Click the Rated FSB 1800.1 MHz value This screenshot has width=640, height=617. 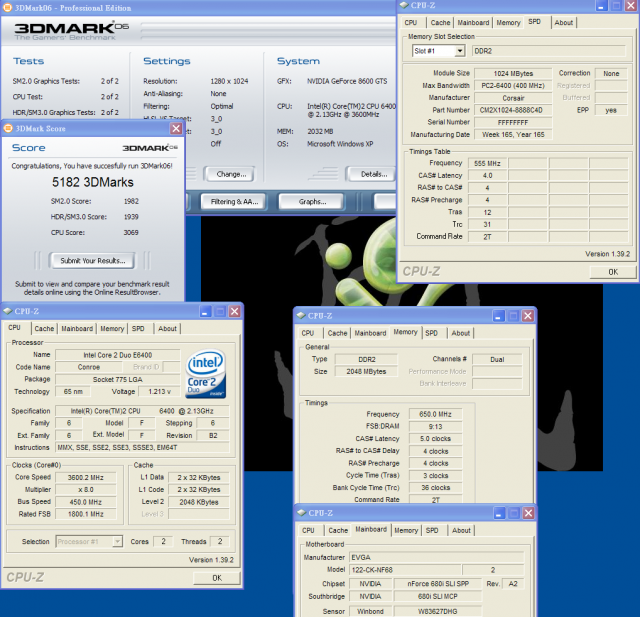(x=86, y=514)
